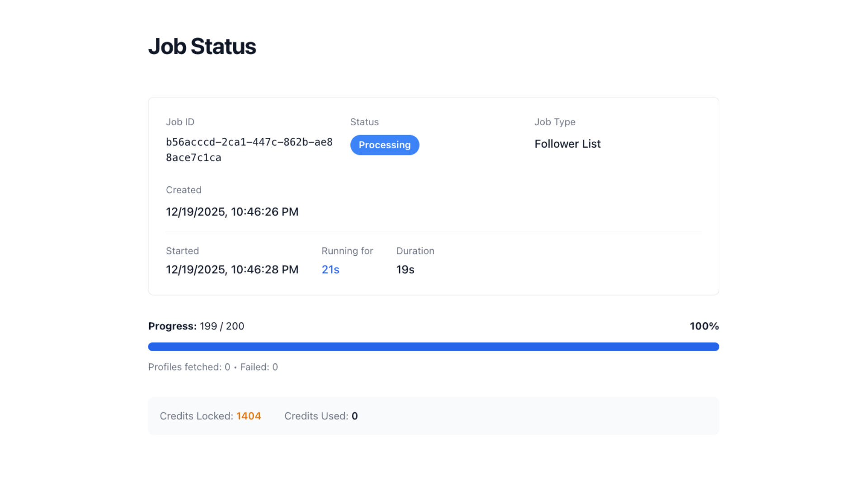
Task: Click the Created timestamp value
Action: pyautogui.click(x=232, y=212)
